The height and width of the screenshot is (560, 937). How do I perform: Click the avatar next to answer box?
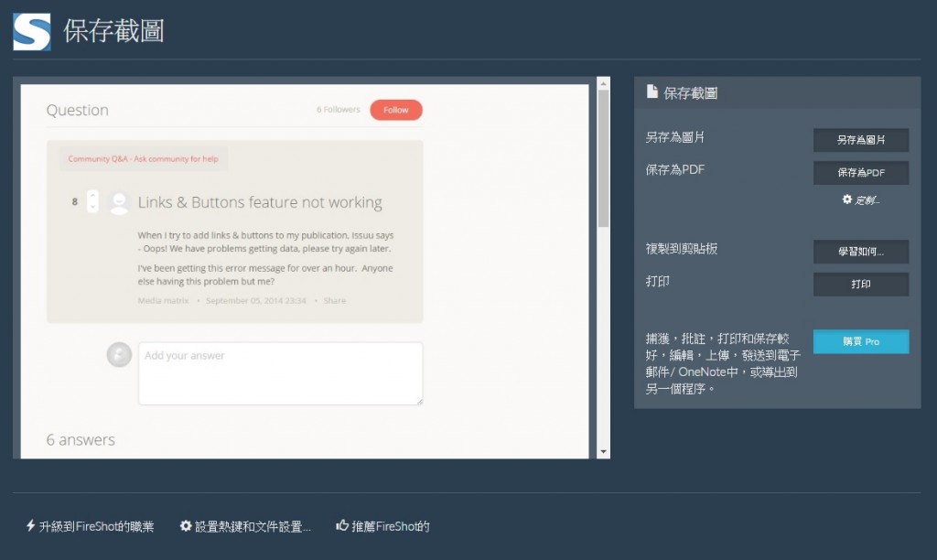119,354
